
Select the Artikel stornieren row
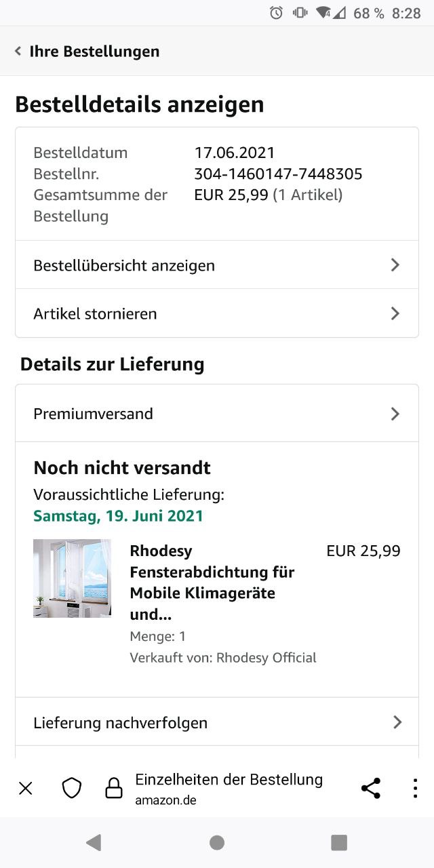[203, 313]
